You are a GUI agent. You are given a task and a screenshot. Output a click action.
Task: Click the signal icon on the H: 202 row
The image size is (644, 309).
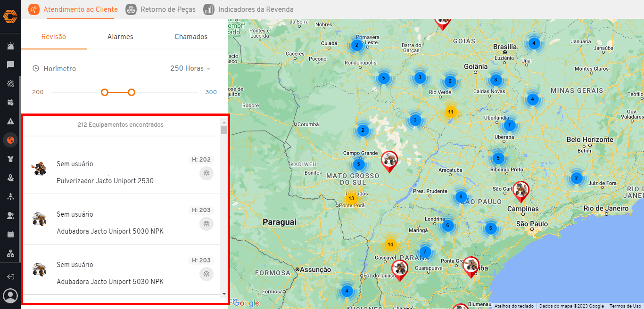(x=206, y=173)
